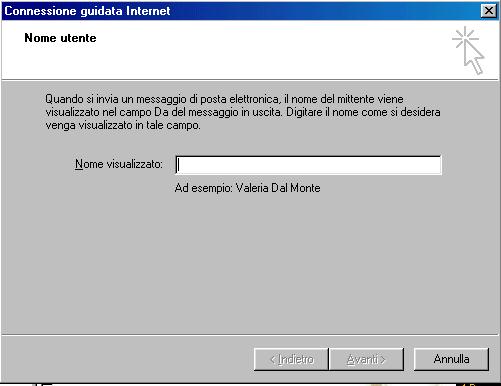Click the 'Connessione guidata Internet' title bar text
501x386 pixels.
tap(87, 11)
